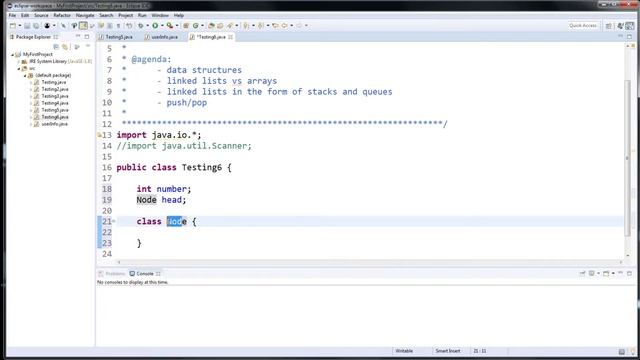This screenshot has width=640, height=360.
Task: Click the Back navigation arrow icon
Action: click(284, 25)
